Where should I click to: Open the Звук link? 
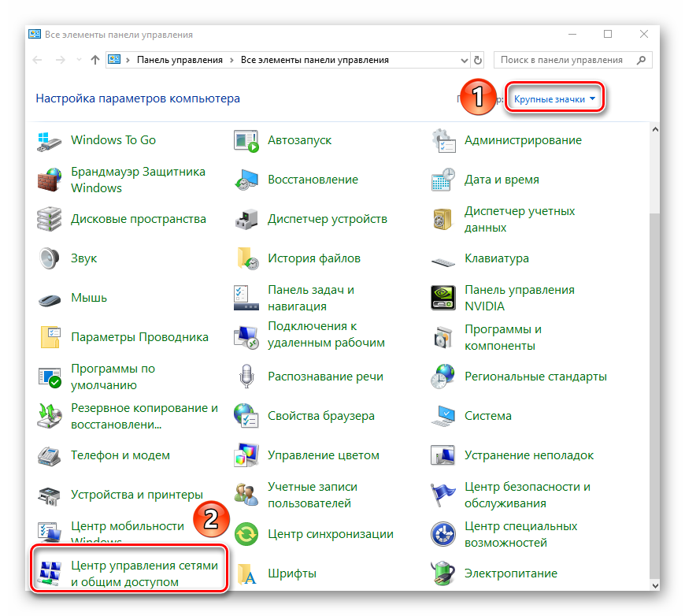84,258
